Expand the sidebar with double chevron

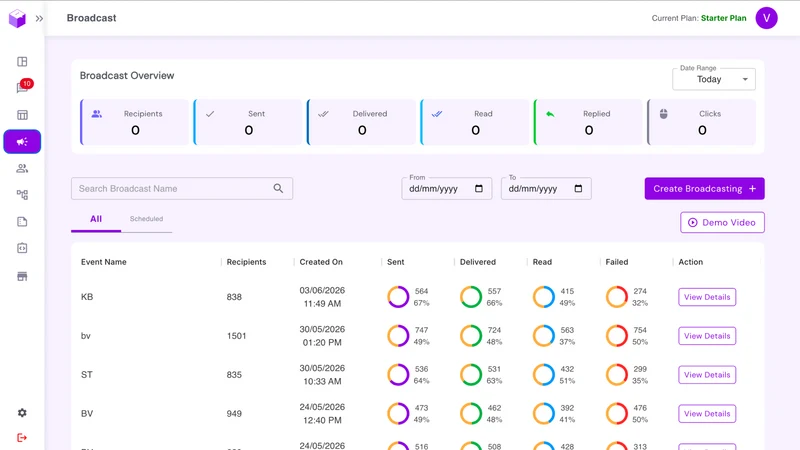tap(39, 19)
